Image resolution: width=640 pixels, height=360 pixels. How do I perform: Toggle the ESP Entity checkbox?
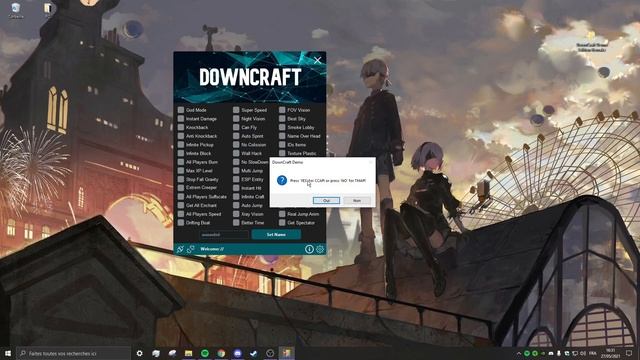tap(236, 179)
